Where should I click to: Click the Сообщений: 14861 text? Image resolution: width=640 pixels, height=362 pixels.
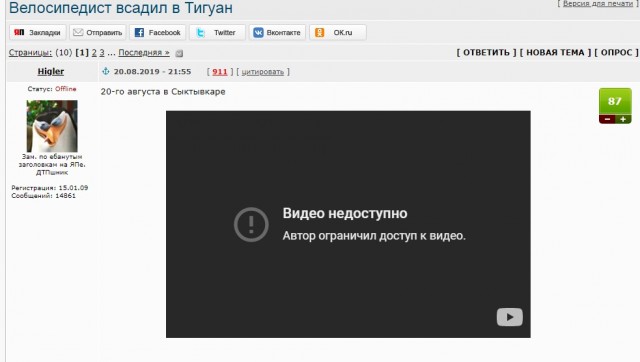pyautogui.click(x=44, y=195)
